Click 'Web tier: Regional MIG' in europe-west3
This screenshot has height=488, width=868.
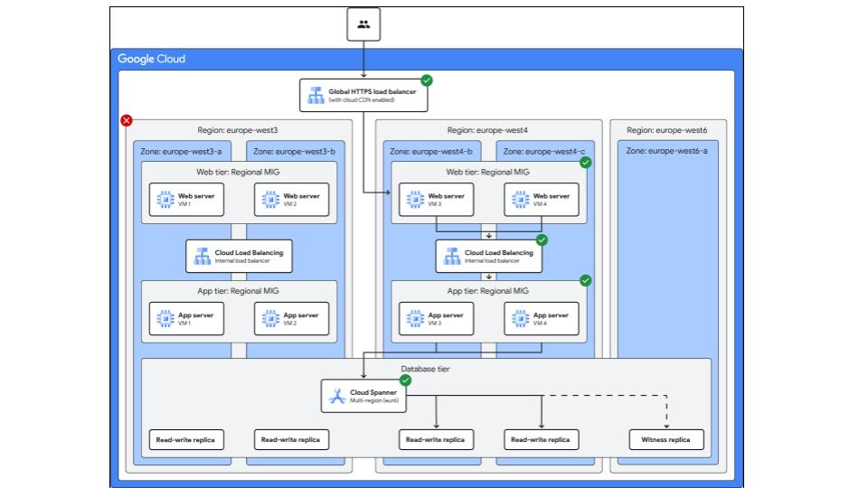(x=238, y=172)
